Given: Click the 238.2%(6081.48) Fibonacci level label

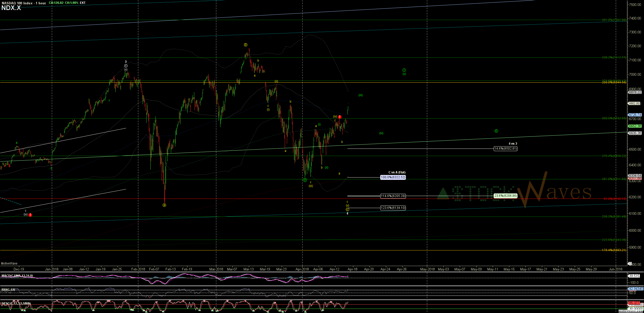Looking at the screenshot, I should tap(613, 217).
